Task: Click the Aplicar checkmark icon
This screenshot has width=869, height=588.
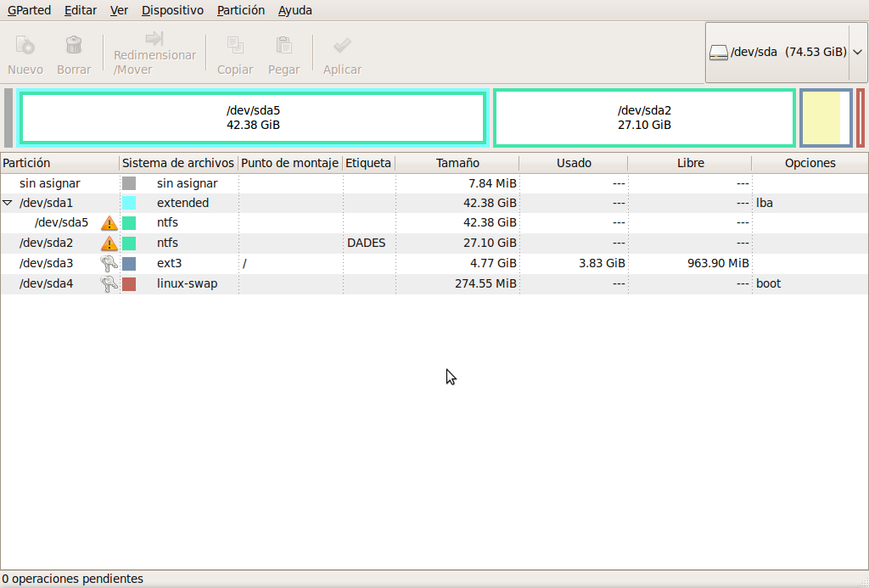Action: [x=342, y=46]
